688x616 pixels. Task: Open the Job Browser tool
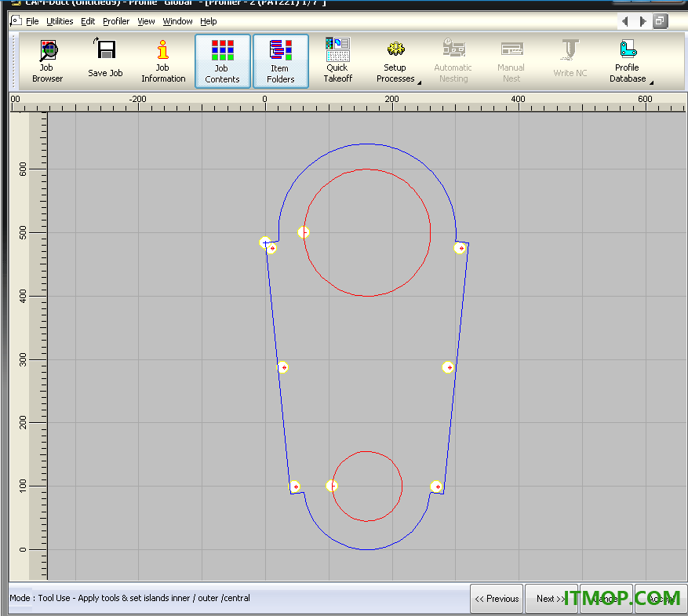pyautogui.click(x=47, y=61)
